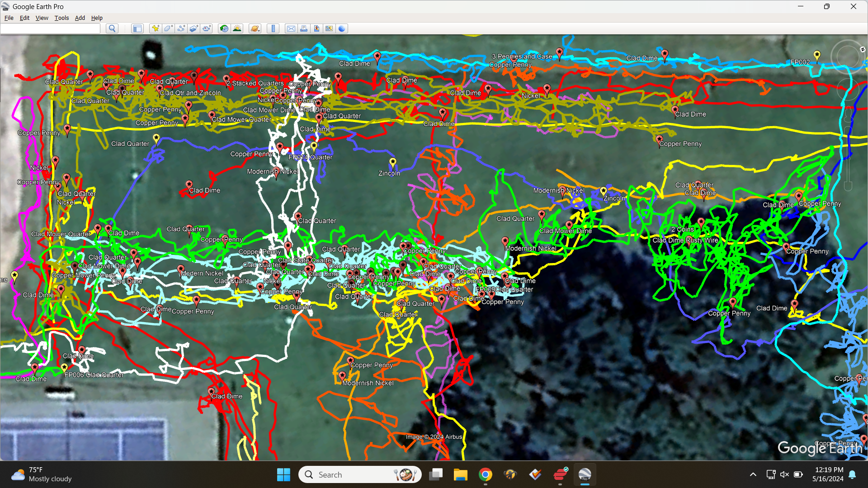The image size is (868, 488).
Task: Click into the search text field
Action: click(50, 28)
